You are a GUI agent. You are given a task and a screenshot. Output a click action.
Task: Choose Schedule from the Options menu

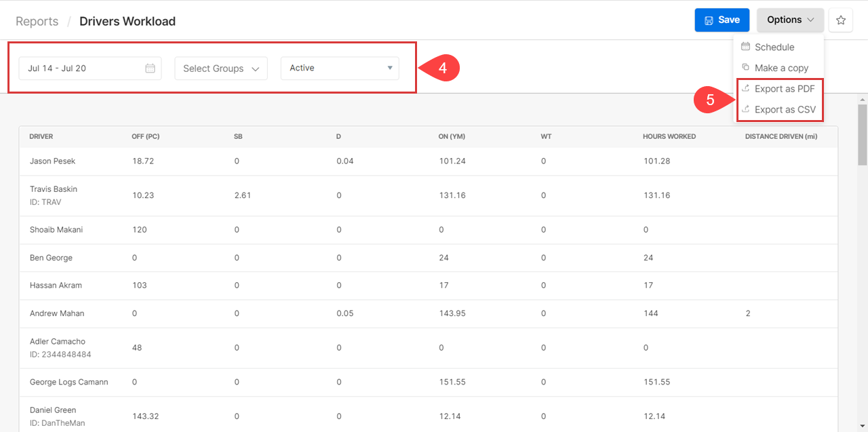click(x=774, y=47)
